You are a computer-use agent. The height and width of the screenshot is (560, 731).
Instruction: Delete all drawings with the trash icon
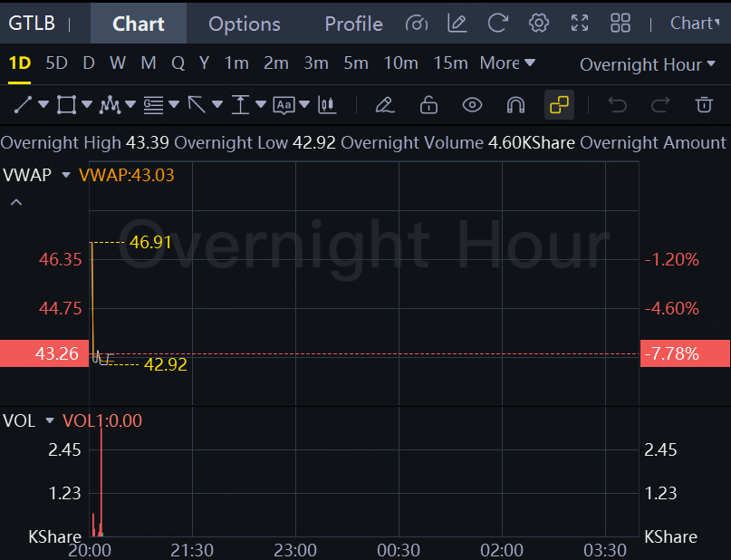click(704, 105)
